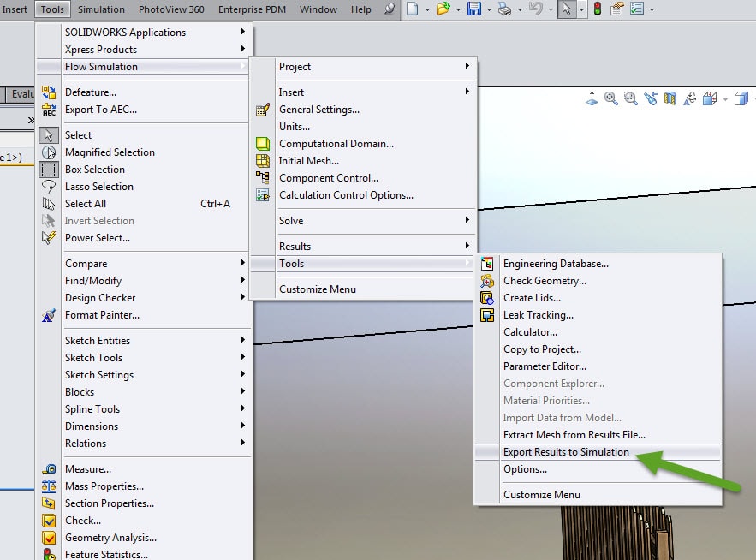Open the dropdown arrow beside Save
Viewport: 756px width, 560px height.
(x=488, y=9)
